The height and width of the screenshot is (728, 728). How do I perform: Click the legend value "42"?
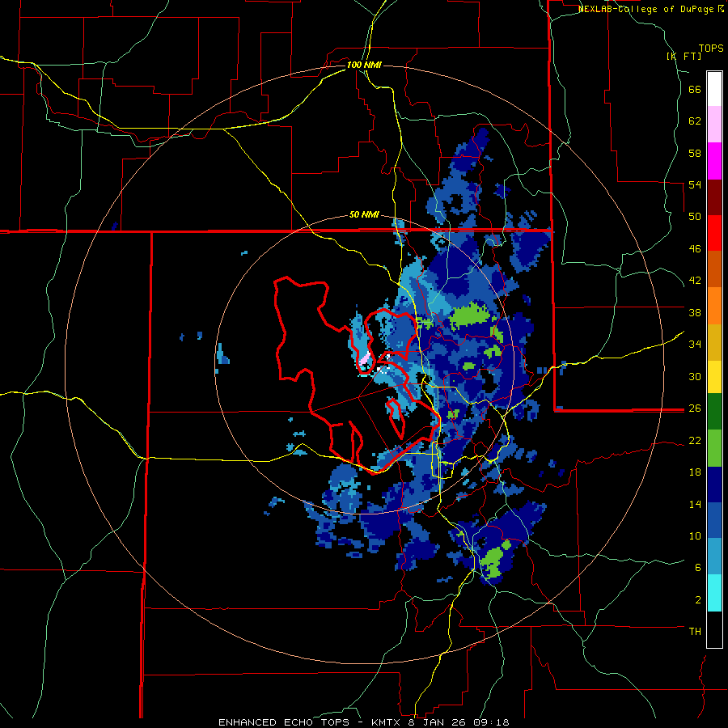click(695, 281)
